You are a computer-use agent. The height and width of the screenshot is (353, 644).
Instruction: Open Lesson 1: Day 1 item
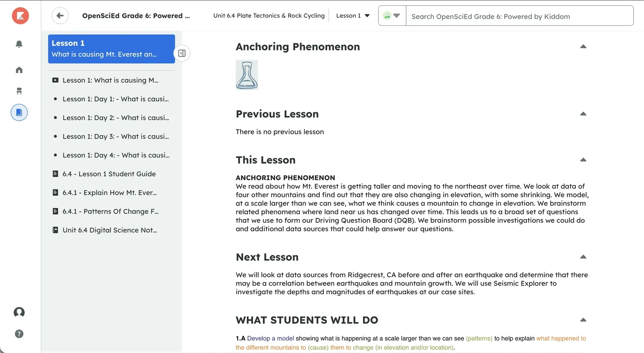coord(111,99)
